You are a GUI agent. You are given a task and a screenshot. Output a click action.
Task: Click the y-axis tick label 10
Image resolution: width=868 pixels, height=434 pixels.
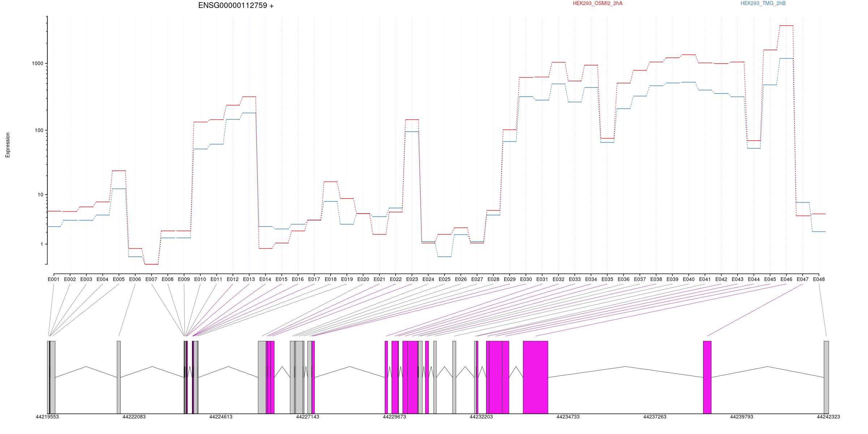(x=40, y=195)
